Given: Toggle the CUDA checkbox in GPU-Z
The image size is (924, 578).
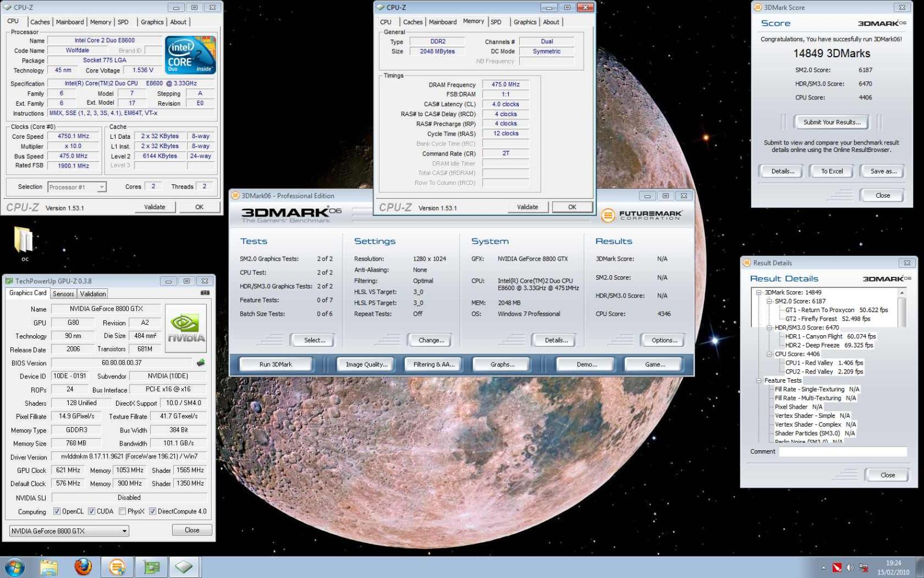Looking at the screenshot, I should 91,511.
